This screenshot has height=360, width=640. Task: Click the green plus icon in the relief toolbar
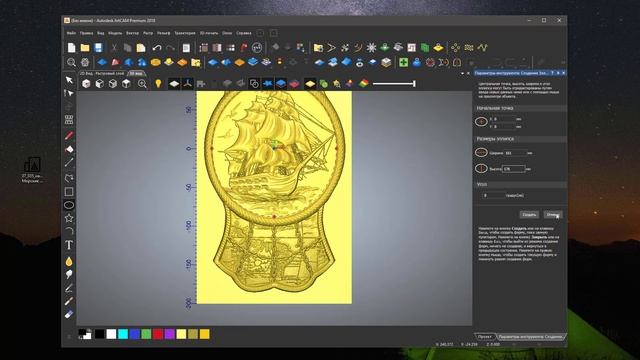(403, 62)
